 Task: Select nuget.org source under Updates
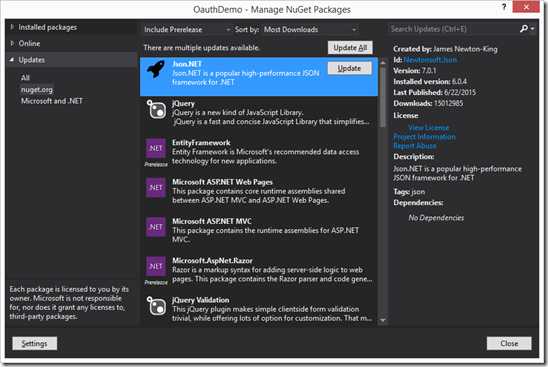point(37,90)
